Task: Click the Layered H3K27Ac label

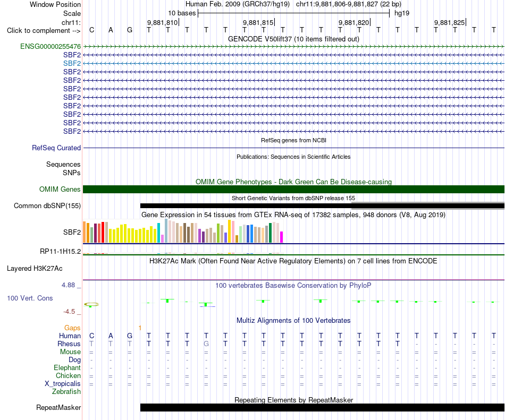Action: 35,269
